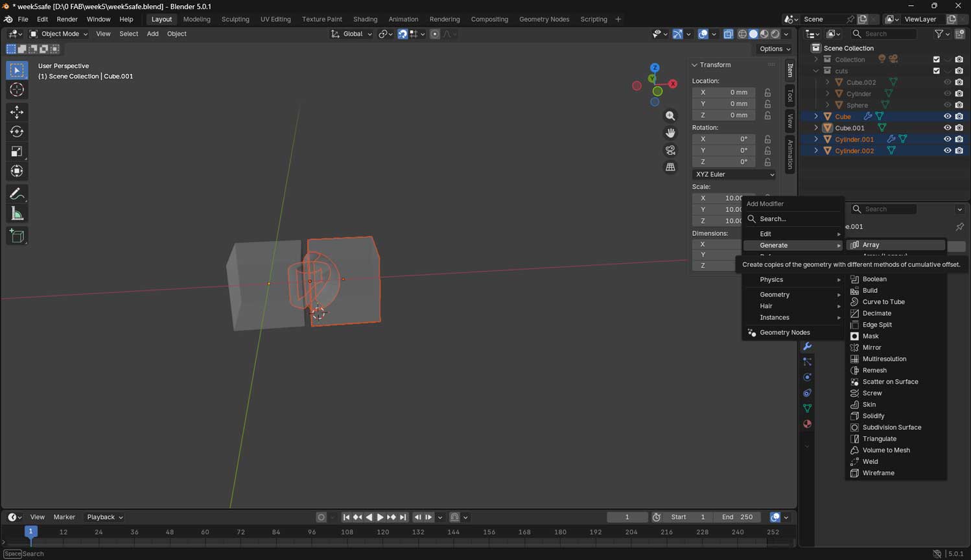971x560 pixels.
Task: Open the viewport Options dropdown
Action: (775, 49)
